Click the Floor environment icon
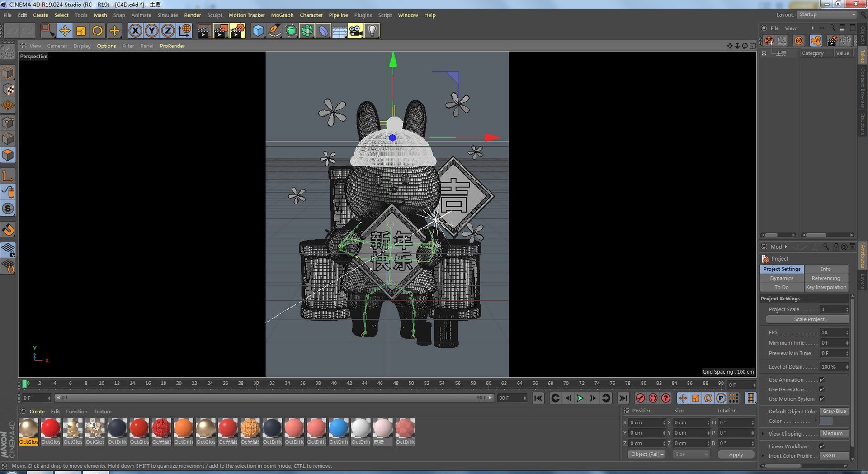 (x=340, y=31)
